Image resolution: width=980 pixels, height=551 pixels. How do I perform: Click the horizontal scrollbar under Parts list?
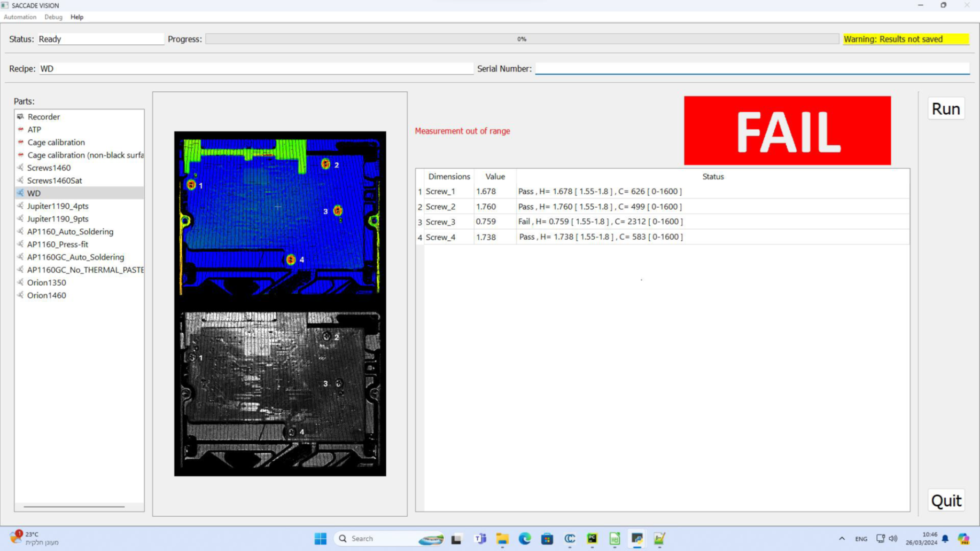(74, 507)
